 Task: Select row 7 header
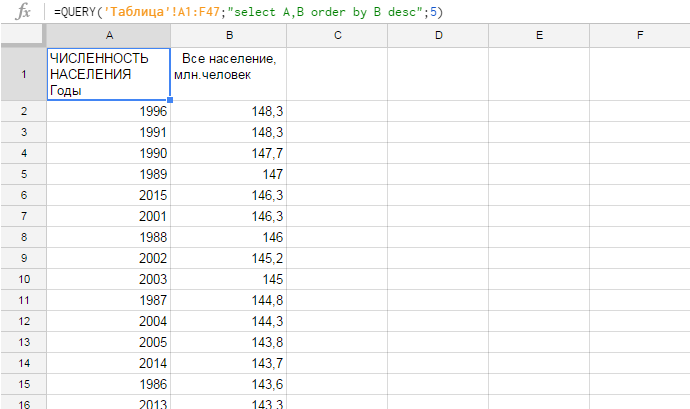coord(24,216)
